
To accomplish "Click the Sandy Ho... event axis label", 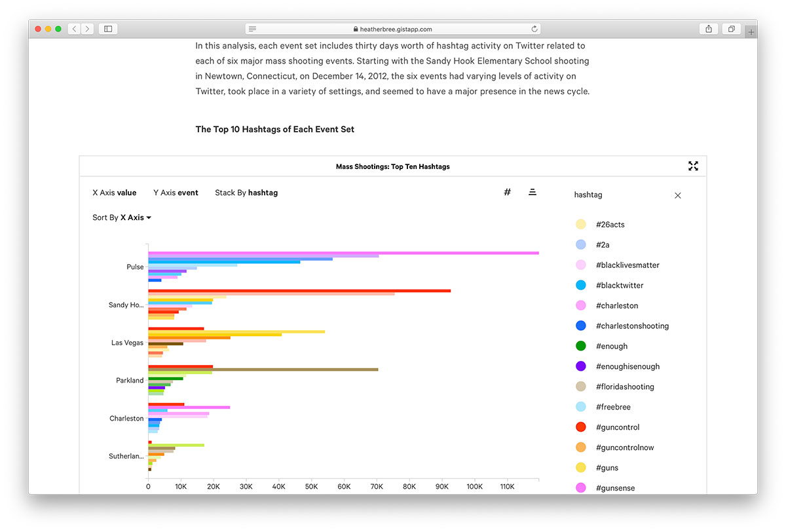I will pos(126,305).
